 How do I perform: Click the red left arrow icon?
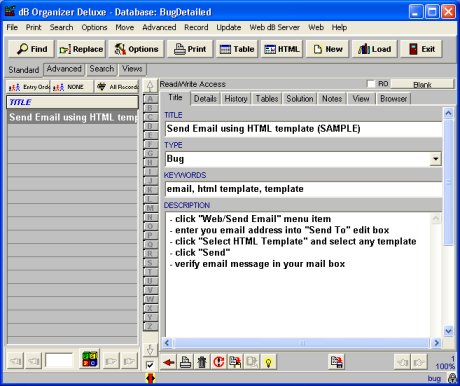(x=169, y=362)
